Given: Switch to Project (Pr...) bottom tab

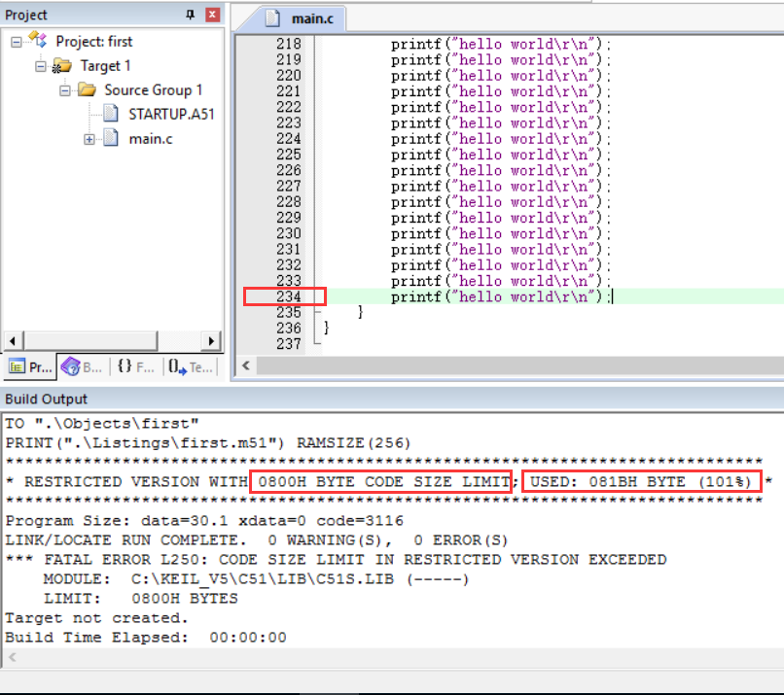Looking at the screenshot, I should click(x=30, y=367).
